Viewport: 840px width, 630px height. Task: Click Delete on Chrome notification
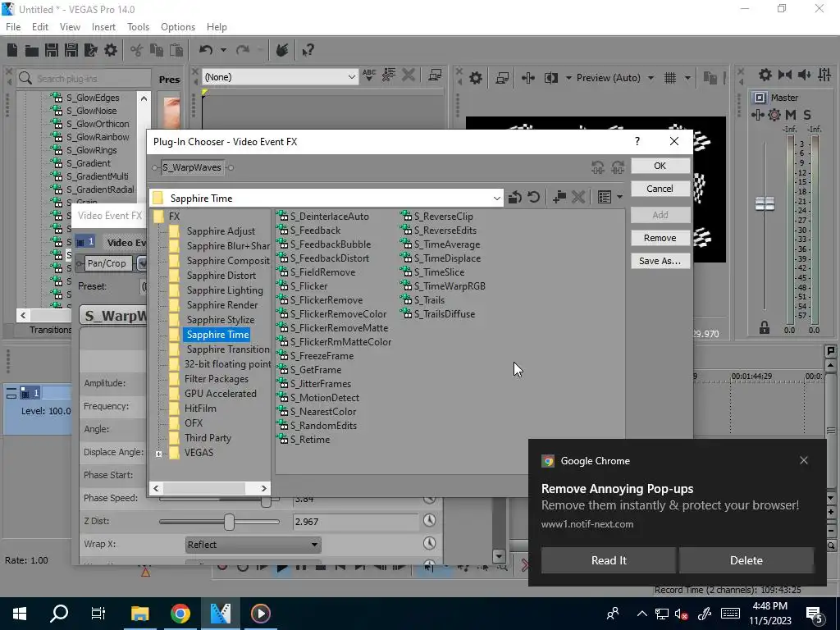point(746,560)
